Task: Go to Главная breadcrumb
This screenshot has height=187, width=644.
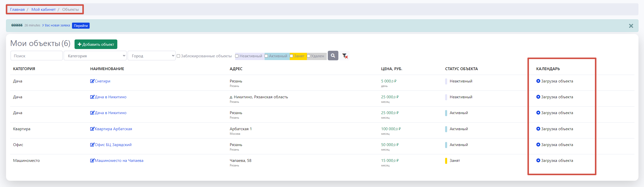Action: point(17,10)
